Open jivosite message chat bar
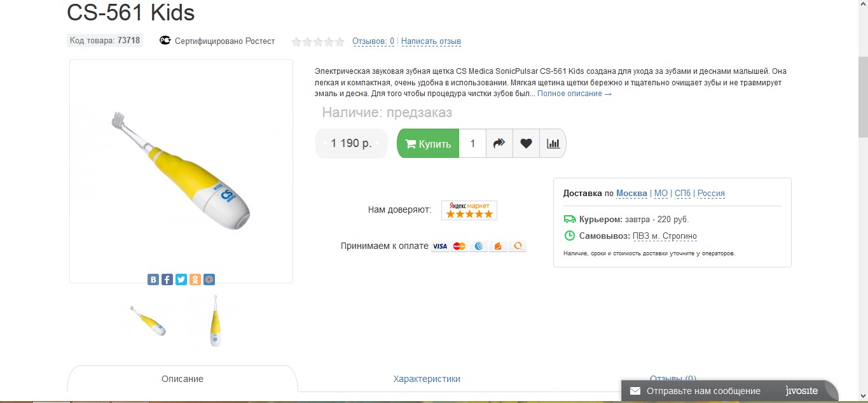868x403 pixels. (x=729, y=391)
